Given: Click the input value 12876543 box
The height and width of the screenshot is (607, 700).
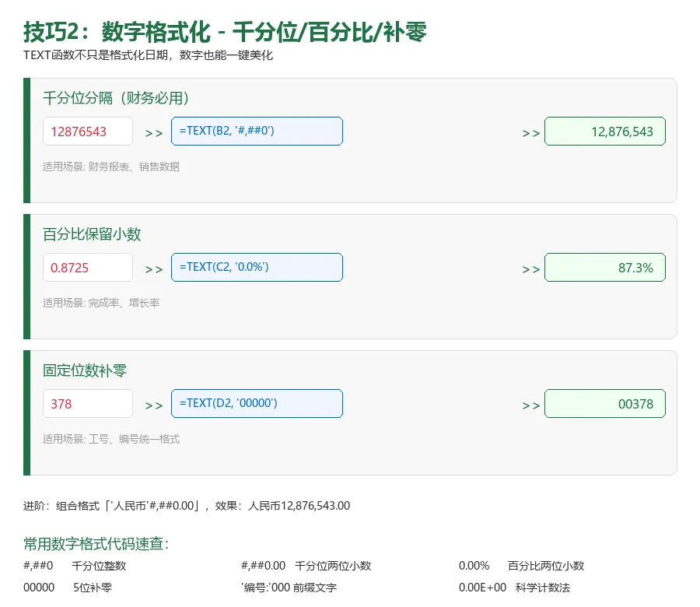Looking at the screenshot, I should coord(87,132).
